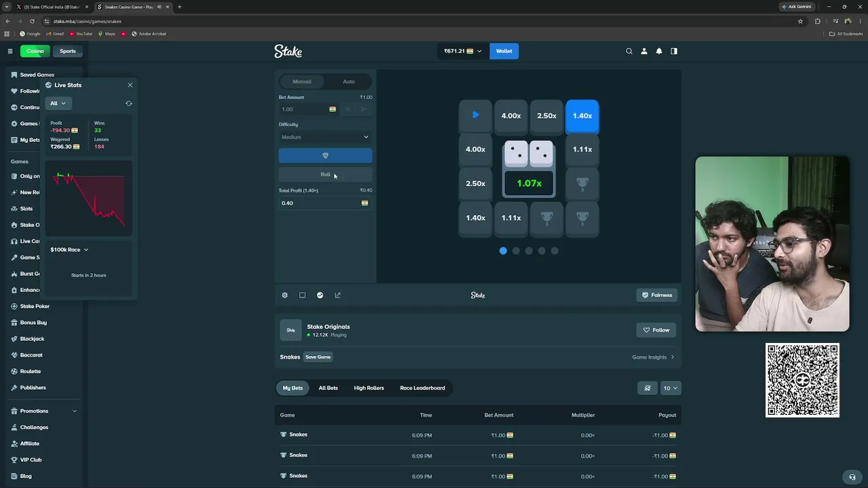Open the Race Leaderboard tab
The height and width of the screenshot is (488, 868).
[422, 388]
